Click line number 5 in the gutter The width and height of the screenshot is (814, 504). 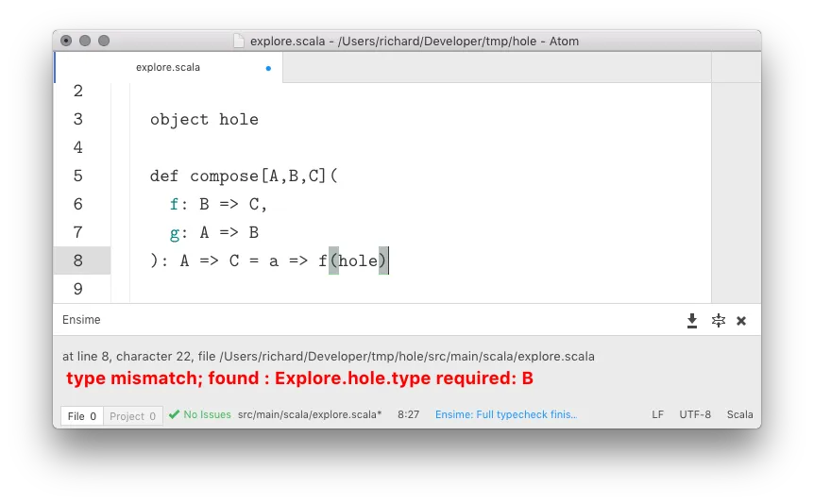click(x=77, y=176)
